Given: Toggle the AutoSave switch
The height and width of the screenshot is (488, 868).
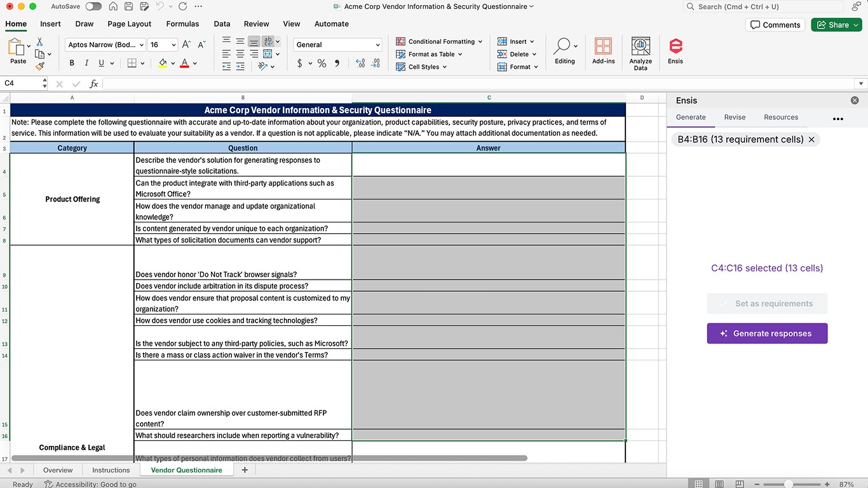Looking at the screenshot, I should (93, 6).
